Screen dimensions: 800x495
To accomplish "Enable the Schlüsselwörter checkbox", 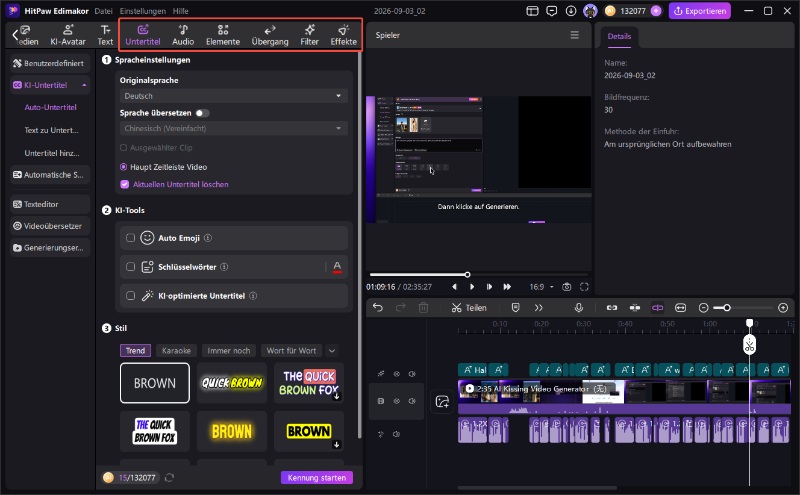I will click(x=131, y=267).
